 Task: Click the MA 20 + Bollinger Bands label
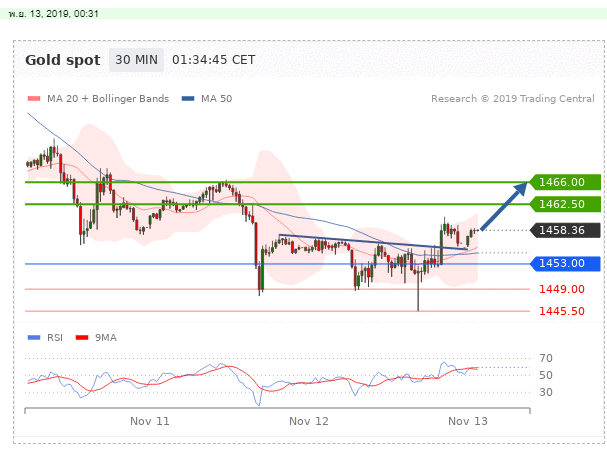click(108, 99)
